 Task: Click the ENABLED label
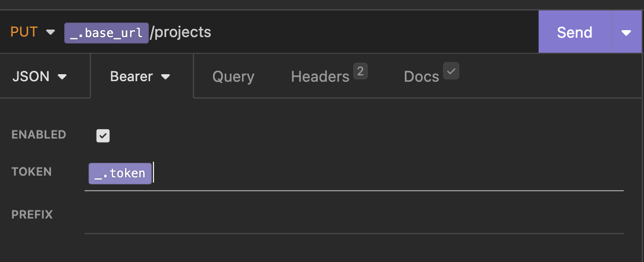tap(39, 135)
